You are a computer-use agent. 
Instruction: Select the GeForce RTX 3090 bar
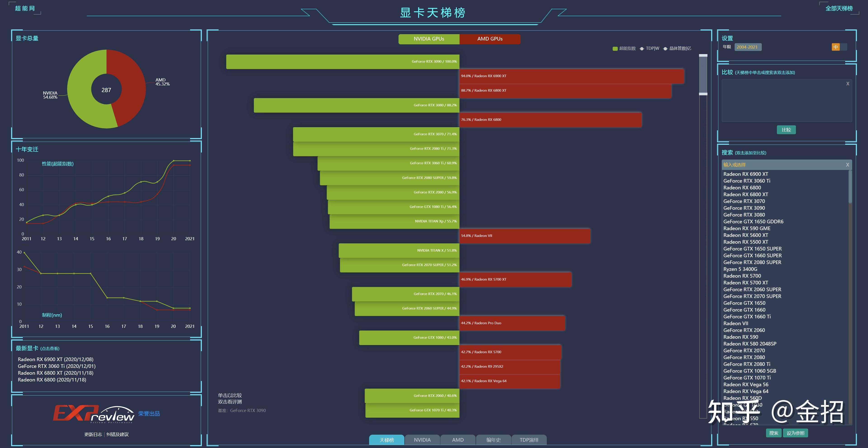point(343,62)
